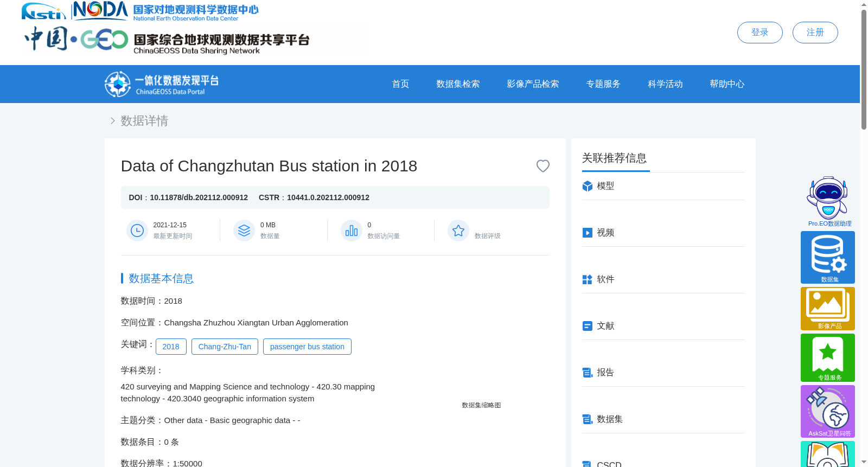The image size is (868, 467).
Task: Open the 影像产品 image sidebar icon
Action: [x=828, y=309]
